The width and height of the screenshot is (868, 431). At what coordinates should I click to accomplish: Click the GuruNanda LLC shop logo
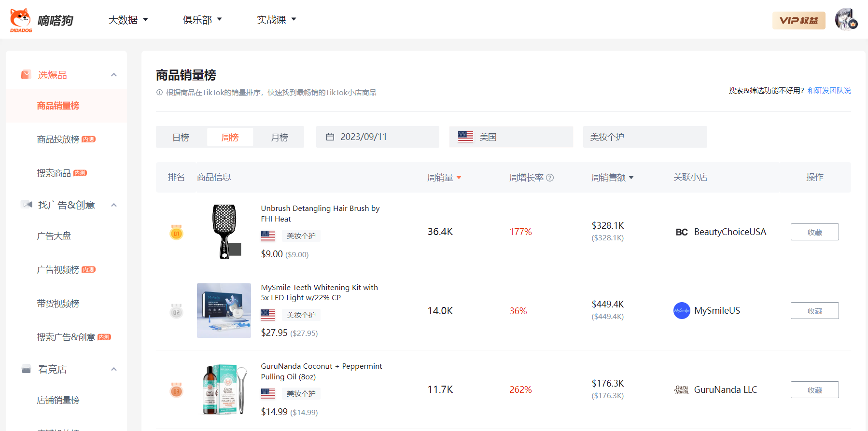[x=681, y=390]
